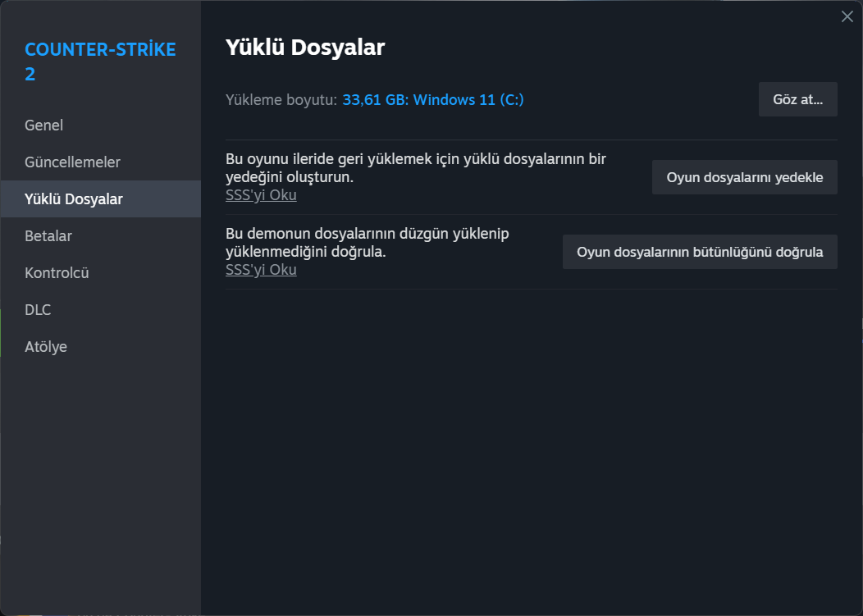Image resolution: width=863 pixels, height=616 pixels.
Task: Click the COUNTER-STRİKE 2 title
Action: pyautogui.click(x=100, y=61)
